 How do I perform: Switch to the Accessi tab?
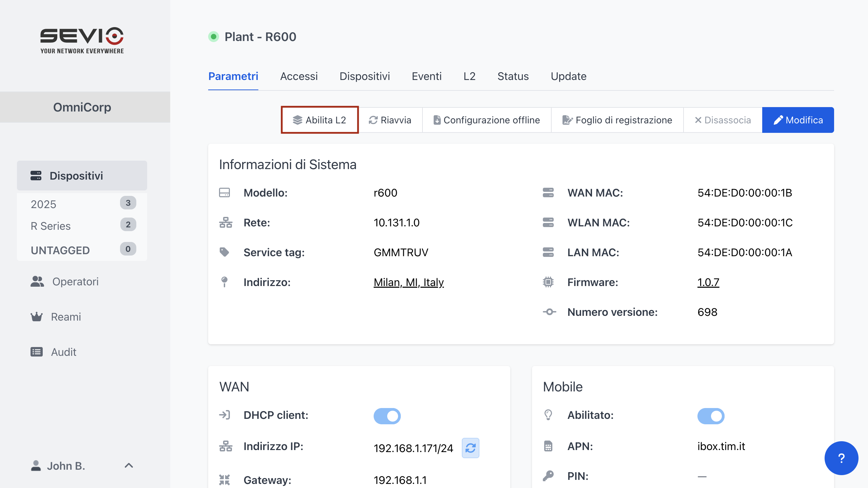[x=299, y=76]
